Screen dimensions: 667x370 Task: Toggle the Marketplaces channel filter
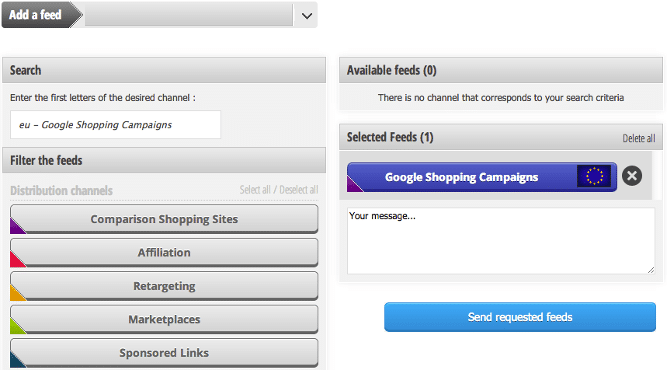164,319
